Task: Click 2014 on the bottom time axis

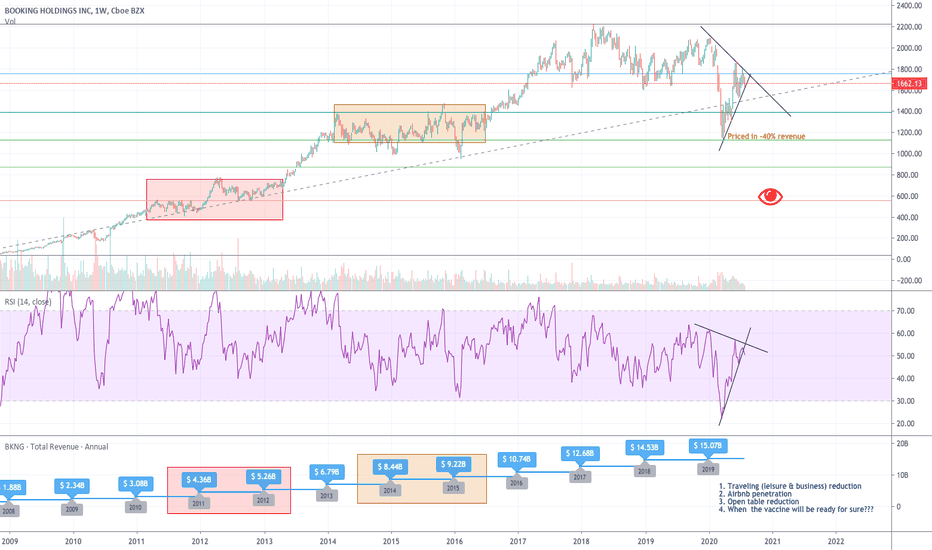Action: pos(328,541)
